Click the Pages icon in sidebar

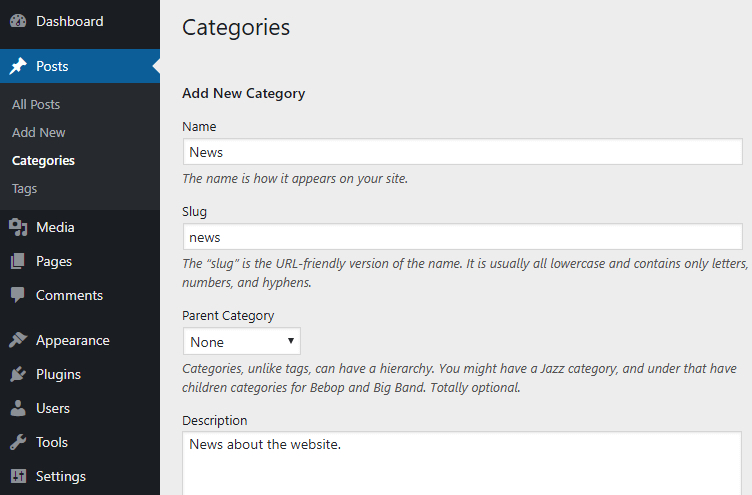(x=18, y=261)
